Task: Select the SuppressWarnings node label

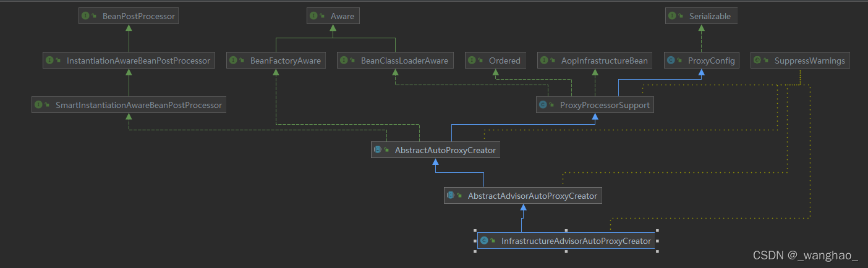Action: pos(810,61)
